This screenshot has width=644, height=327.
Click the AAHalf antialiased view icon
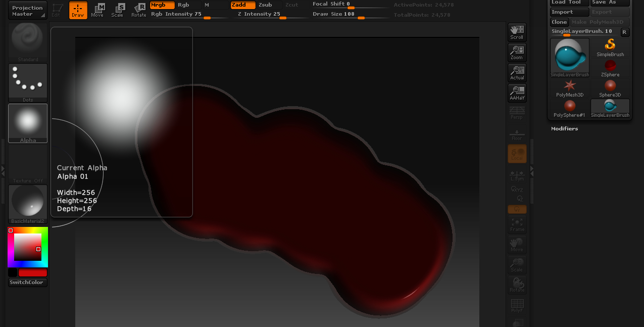(517, 92)
